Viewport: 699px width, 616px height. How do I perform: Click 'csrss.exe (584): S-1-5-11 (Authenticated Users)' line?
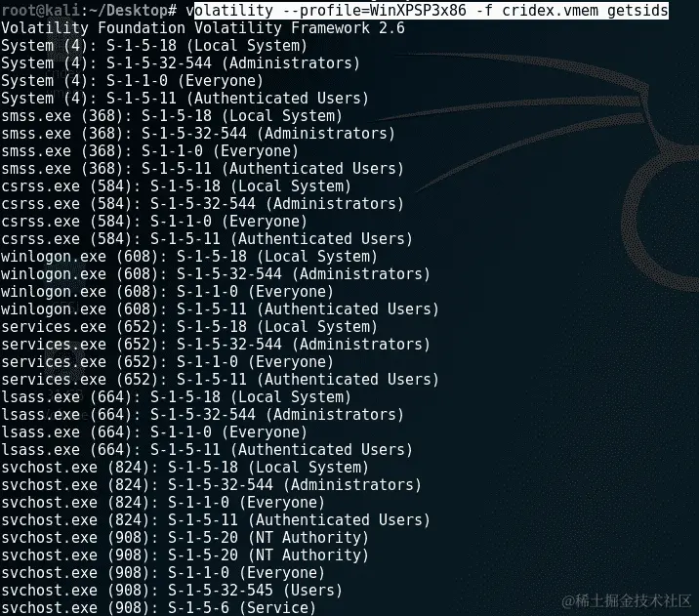[207, 239]
